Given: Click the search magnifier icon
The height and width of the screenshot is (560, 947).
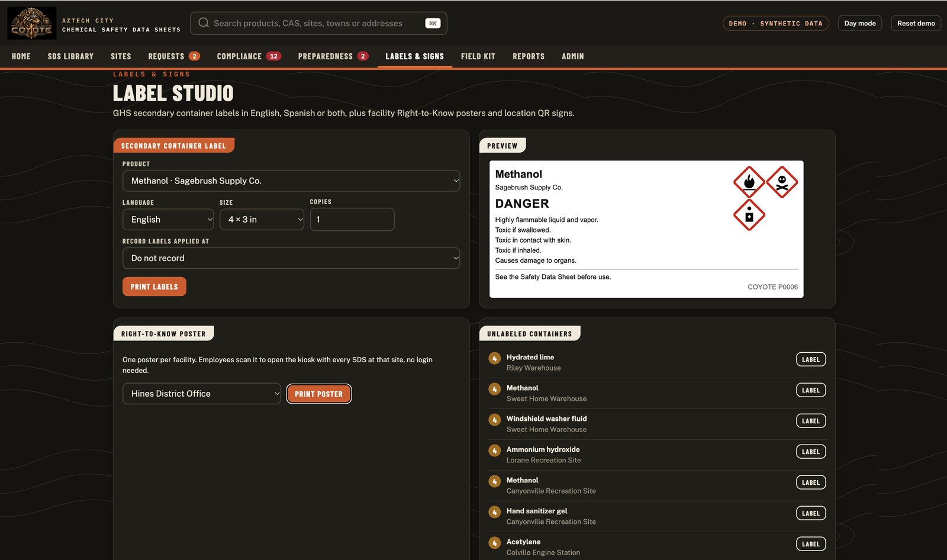Looking at the screenshot, I should pos(204,23).
